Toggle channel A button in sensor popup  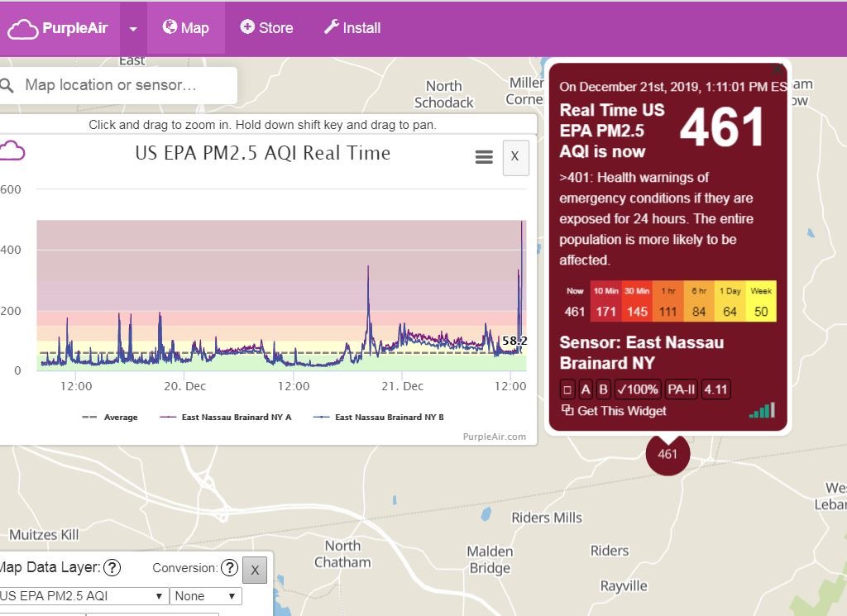pyautogui.click(x=586, y=389)
